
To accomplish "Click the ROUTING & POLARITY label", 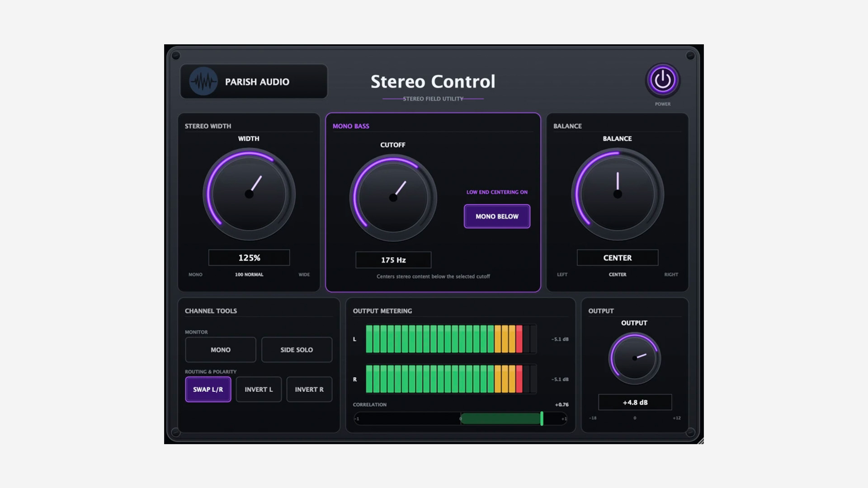I will [x=211, y=371].
